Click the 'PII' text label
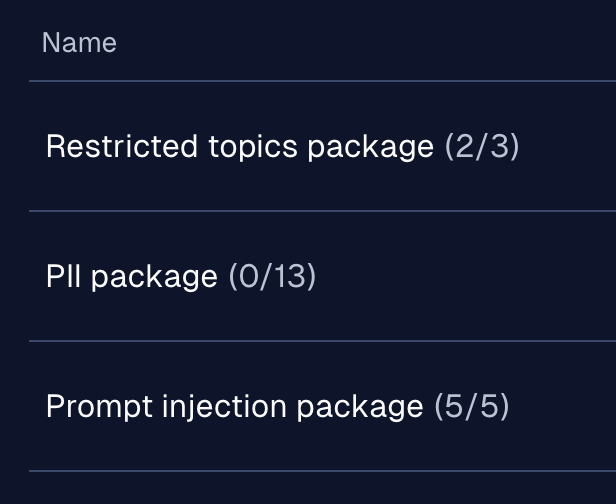616x504 pixels. 63,276
